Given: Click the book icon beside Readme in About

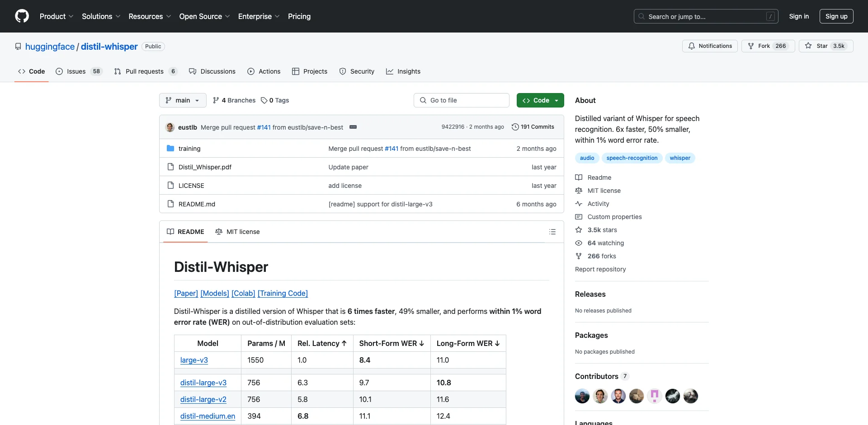Looking at the screenshot, I should [x=579, y=177].
